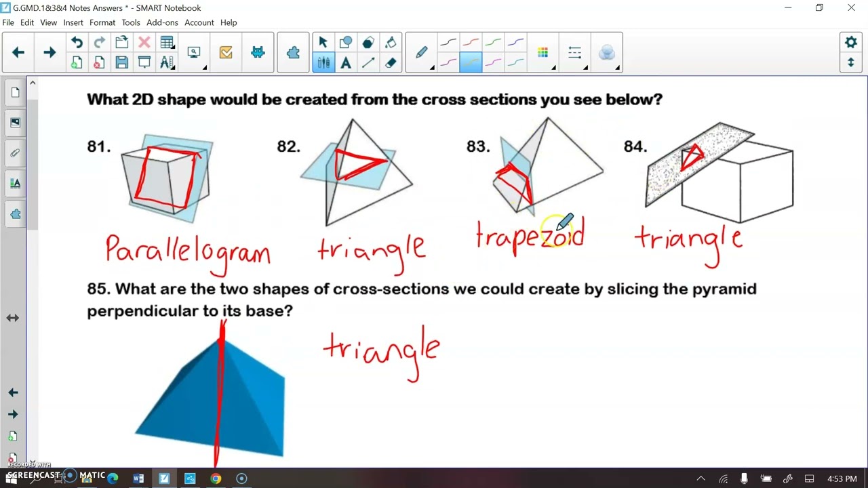
Task: Open the View menu
Action: [x=48, y=22]
